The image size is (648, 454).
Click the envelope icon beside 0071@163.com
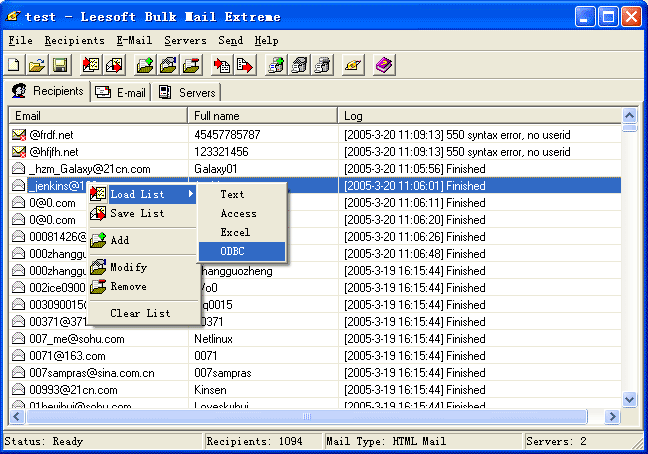(x=19, y=356)
